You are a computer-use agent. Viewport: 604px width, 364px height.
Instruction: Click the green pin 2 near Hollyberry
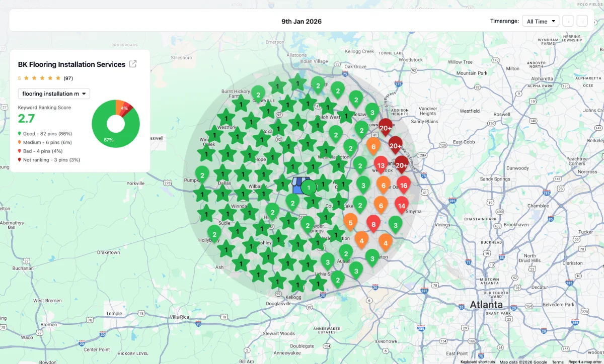coord(214,234)
